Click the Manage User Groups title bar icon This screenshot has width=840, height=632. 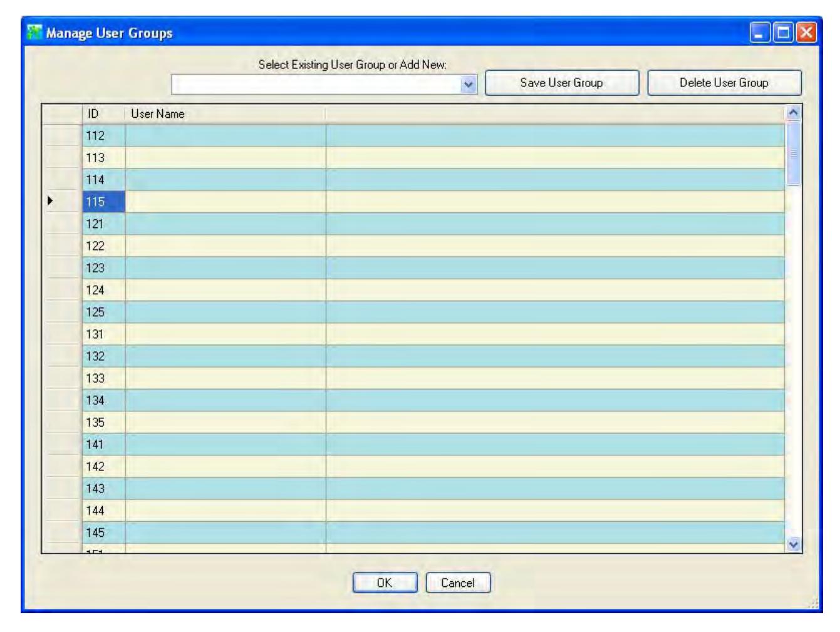[x=34, y=33]
